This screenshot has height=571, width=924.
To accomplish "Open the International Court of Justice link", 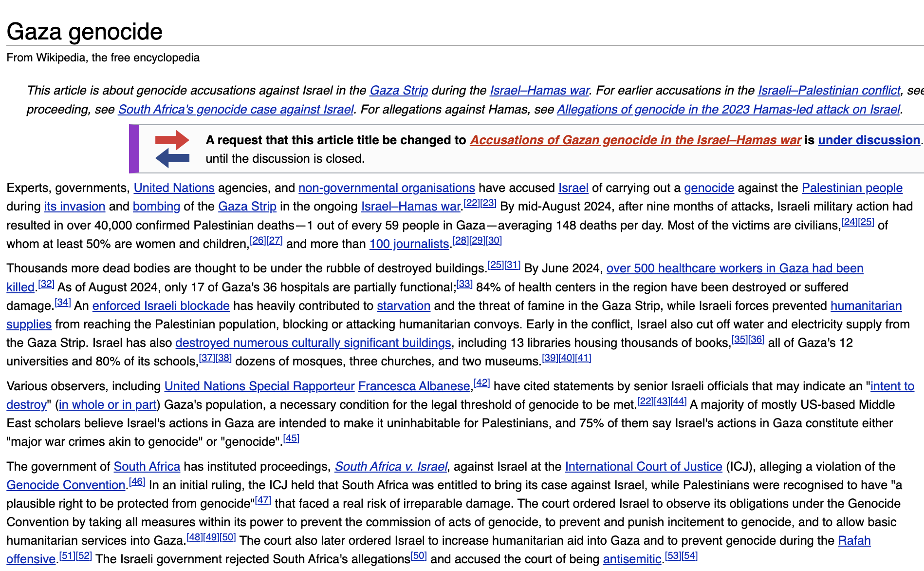I will click(644, 467).
